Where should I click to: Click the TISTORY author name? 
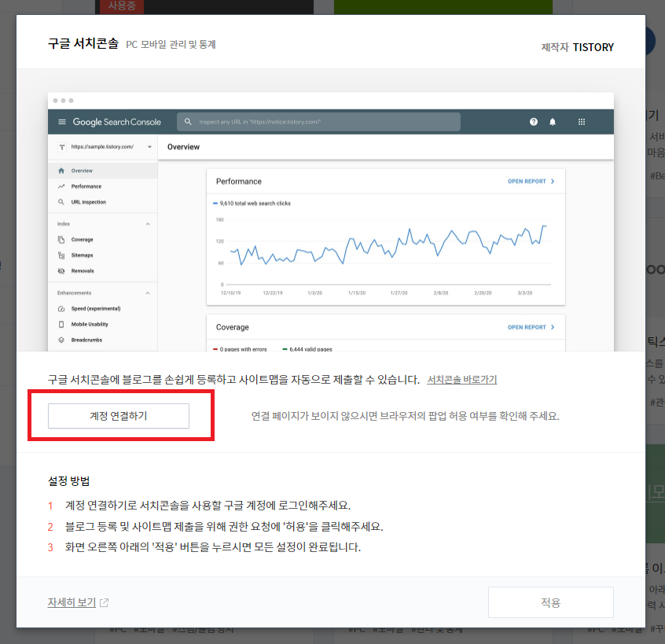click(x=593, y=47)
